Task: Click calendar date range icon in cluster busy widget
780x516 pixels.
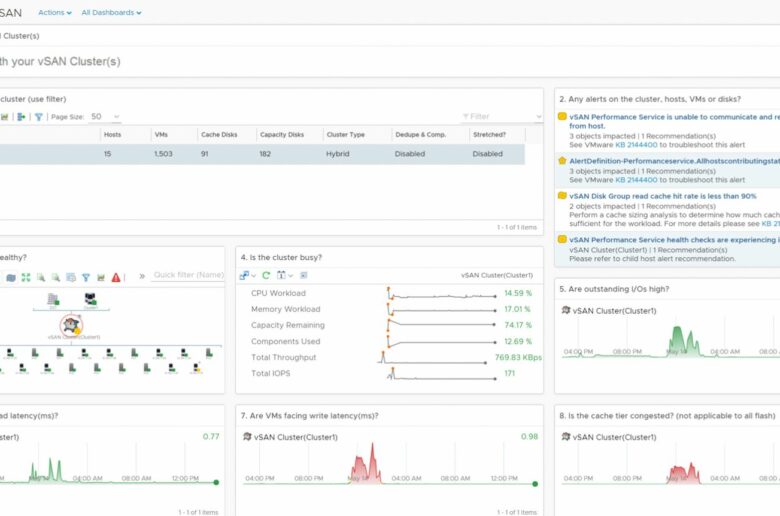Action: [281, 275]
